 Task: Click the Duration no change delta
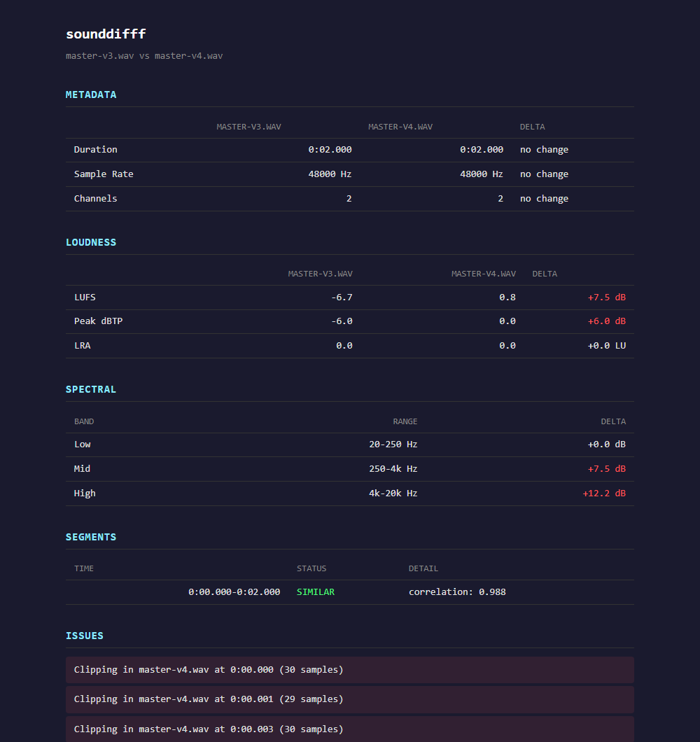(545, 150)
